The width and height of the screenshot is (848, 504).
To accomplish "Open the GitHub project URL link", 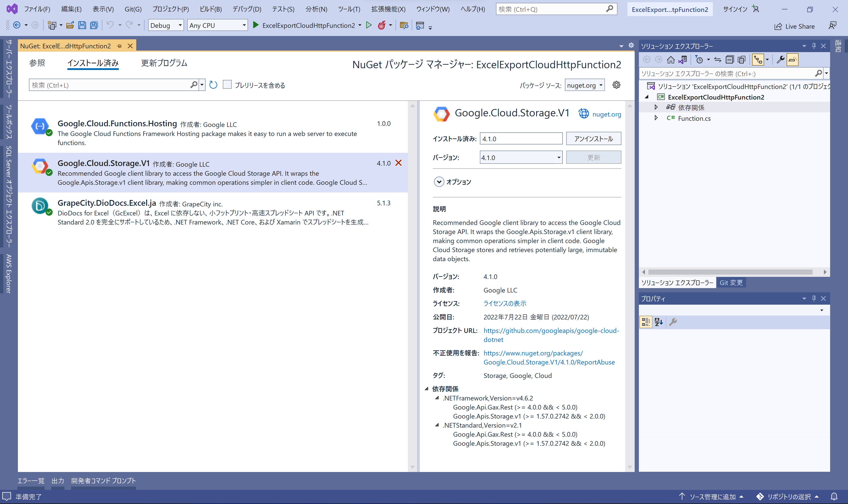I will (x=551, y=335).
